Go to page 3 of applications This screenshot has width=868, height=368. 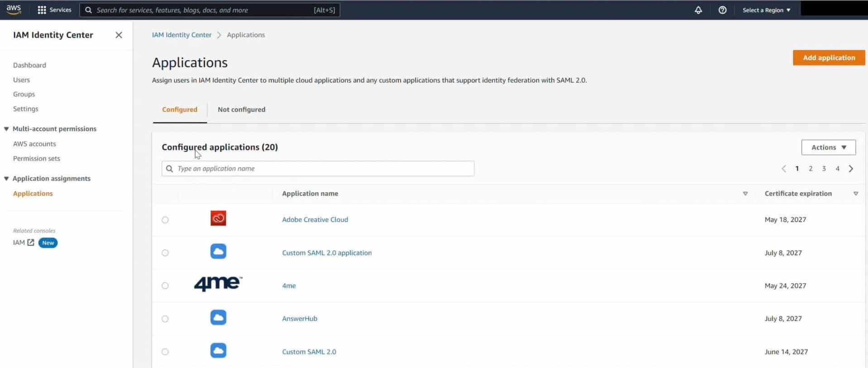click(824, 169)
